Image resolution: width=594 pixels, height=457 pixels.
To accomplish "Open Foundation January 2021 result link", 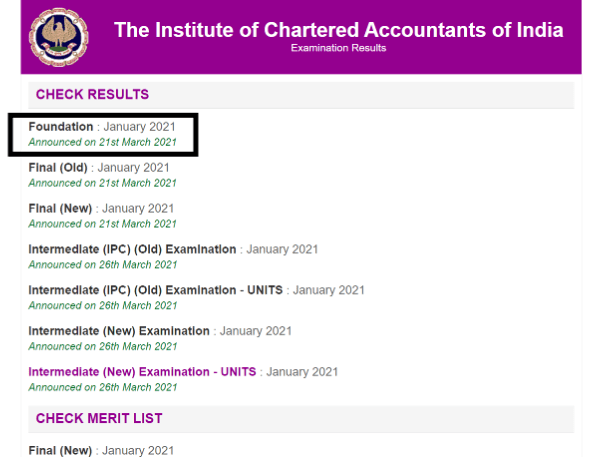I will point(61,127).
